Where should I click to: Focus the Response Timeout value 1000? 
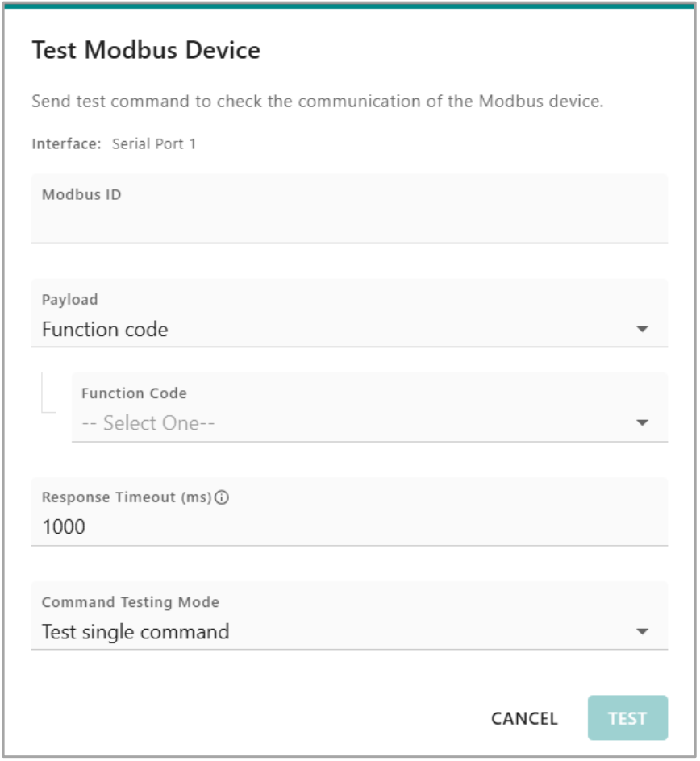tap(64, 527)
